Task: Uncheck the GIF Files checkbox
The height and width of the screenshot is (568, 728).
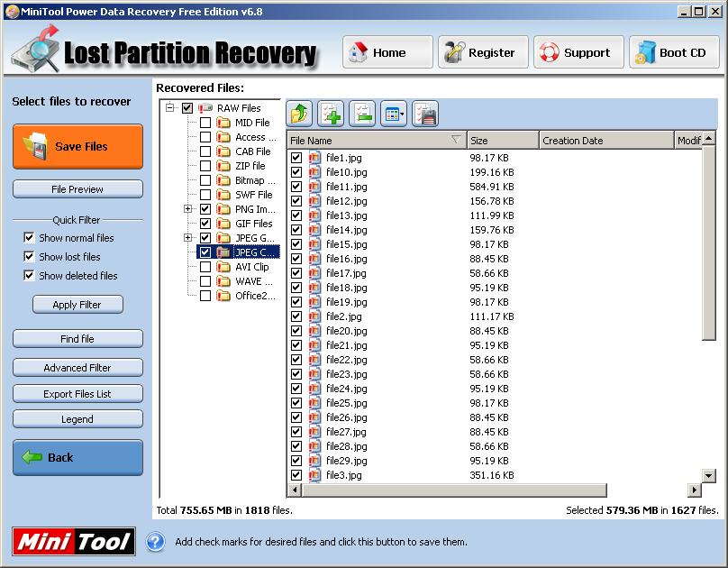Action: pyautogui.click(x=205, y=224)
